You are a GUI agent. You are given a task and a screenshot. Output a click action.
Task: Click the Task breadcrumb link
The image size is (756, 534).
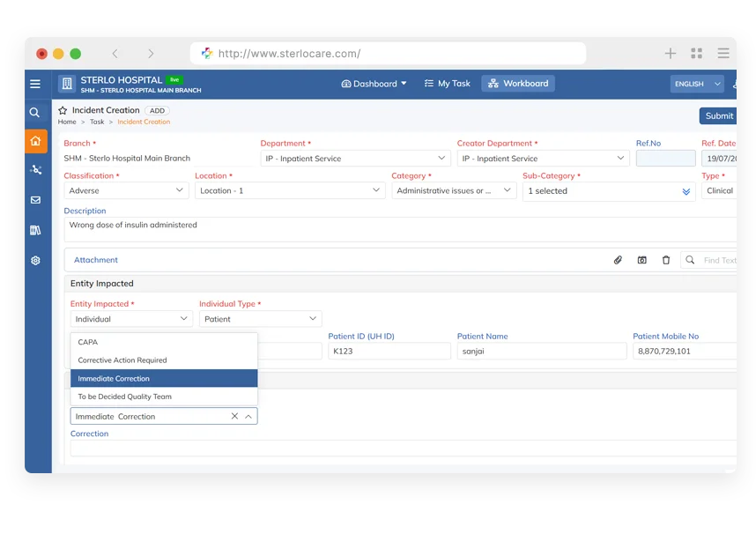coord(97,122)
